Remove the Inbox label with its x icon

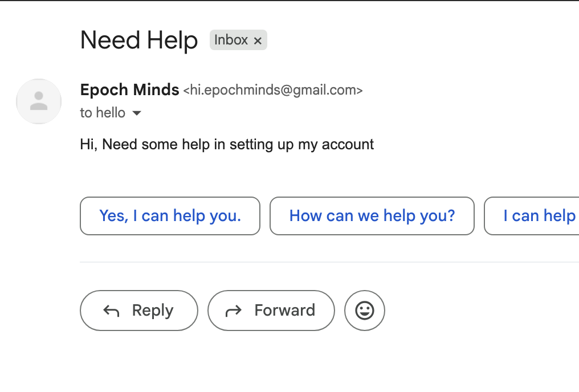point(258,40)
